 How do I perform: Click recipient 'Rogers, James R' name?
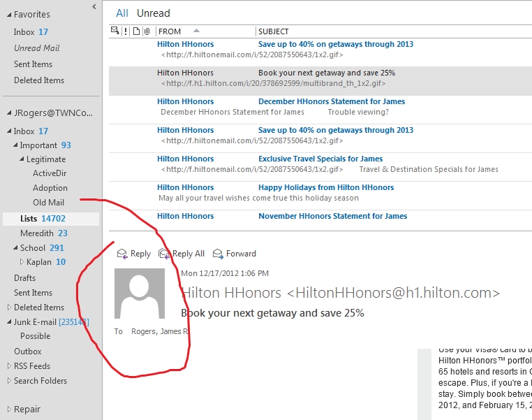coord(160,331)
